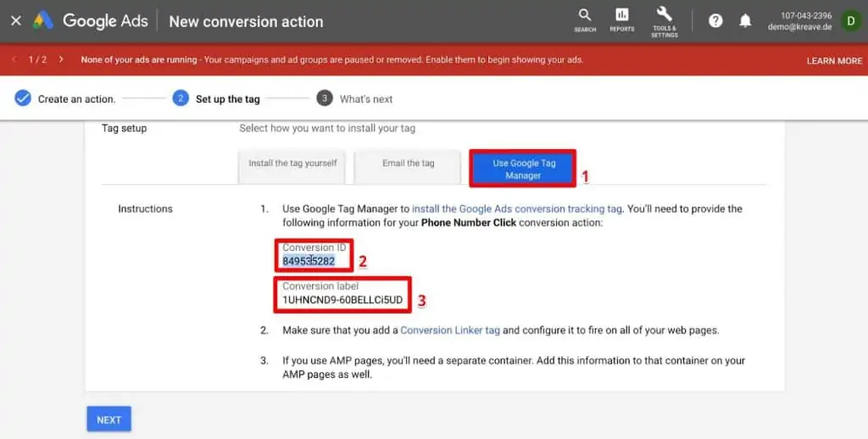The height and width of the screenshot is (439, 868).
Task: Open install the Google Ads conversion tracking tag link
Action: click(517, 208)
